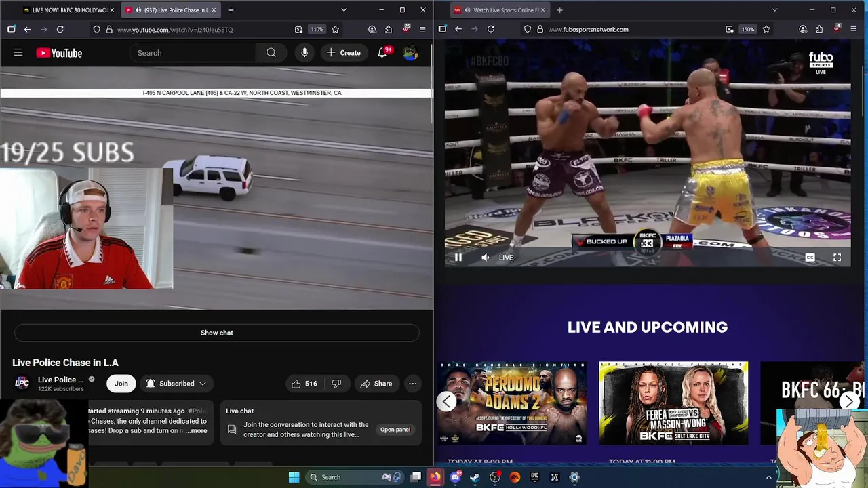Open Discord from the taskbar
Screen dimensions: 868x488
(456, 477)
